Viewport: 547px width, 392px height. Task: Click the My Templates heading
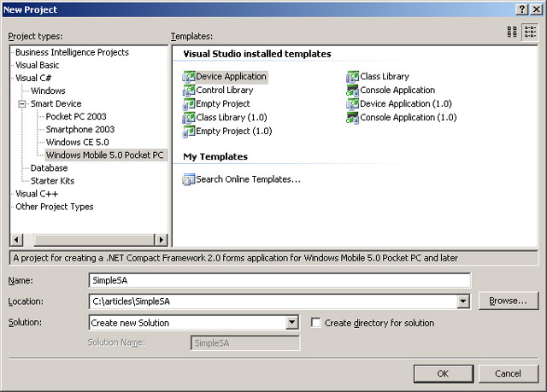tap(215, 157)
